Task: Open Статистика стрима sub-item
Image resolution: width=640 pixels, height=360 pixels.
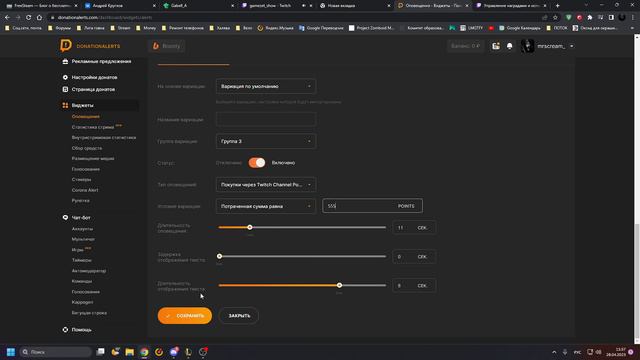Action: click(93, 127)
